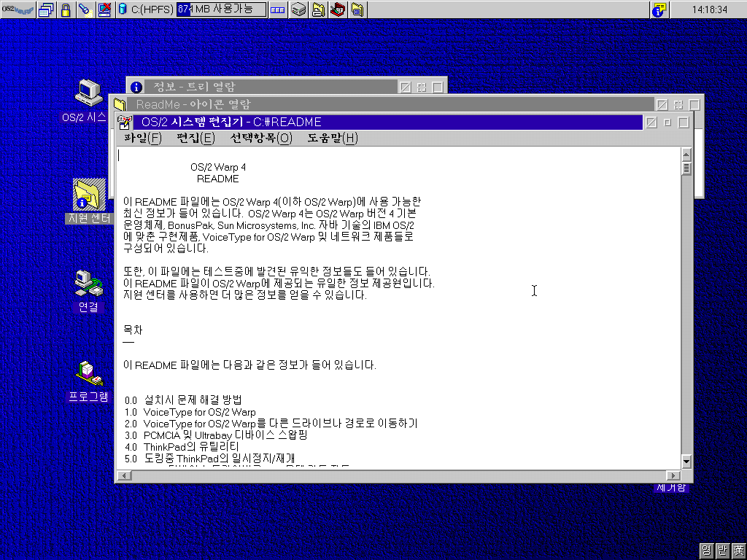This screenshot has width=747, height=560.
Task: Click the editor window maximize button
Action: click(x=683, y=122)
